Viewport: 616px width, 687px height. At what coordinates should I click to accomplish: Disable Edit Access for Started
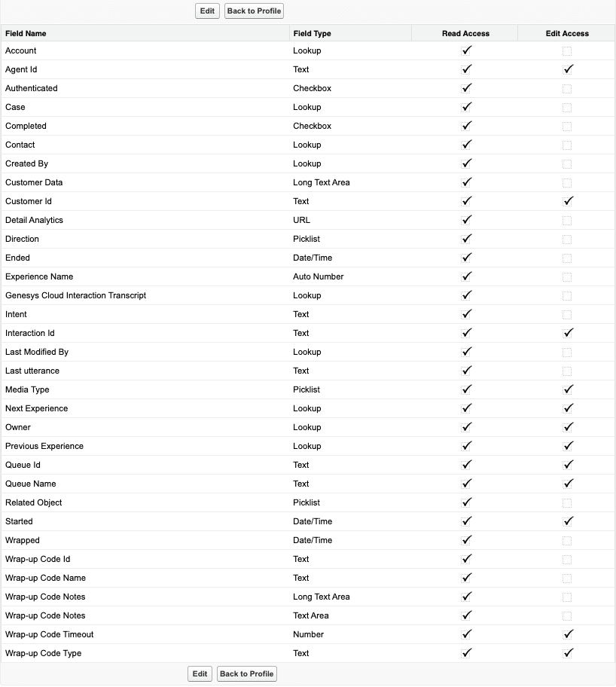click(x=568, y=521)
